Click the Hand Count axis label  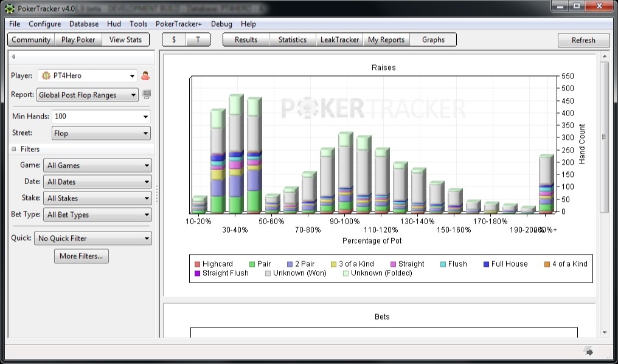pyautogui.click(x=582, y=144)
